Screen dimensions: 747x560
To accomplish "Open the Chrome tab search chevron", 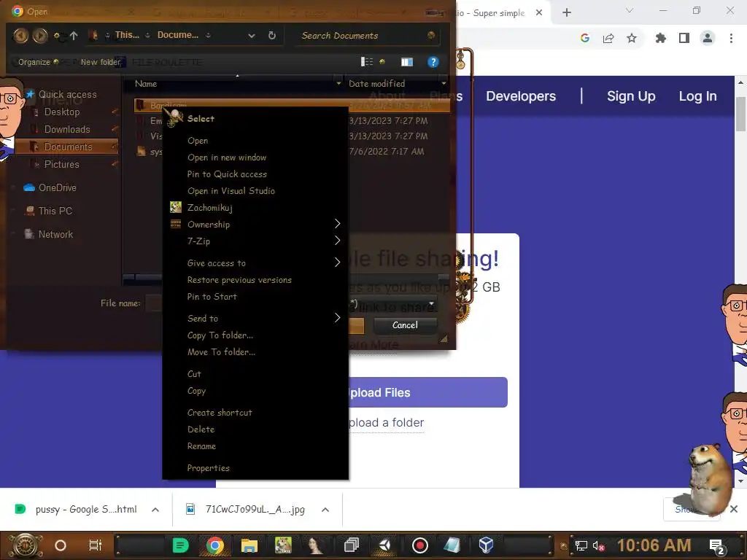I will click(629, 10).
